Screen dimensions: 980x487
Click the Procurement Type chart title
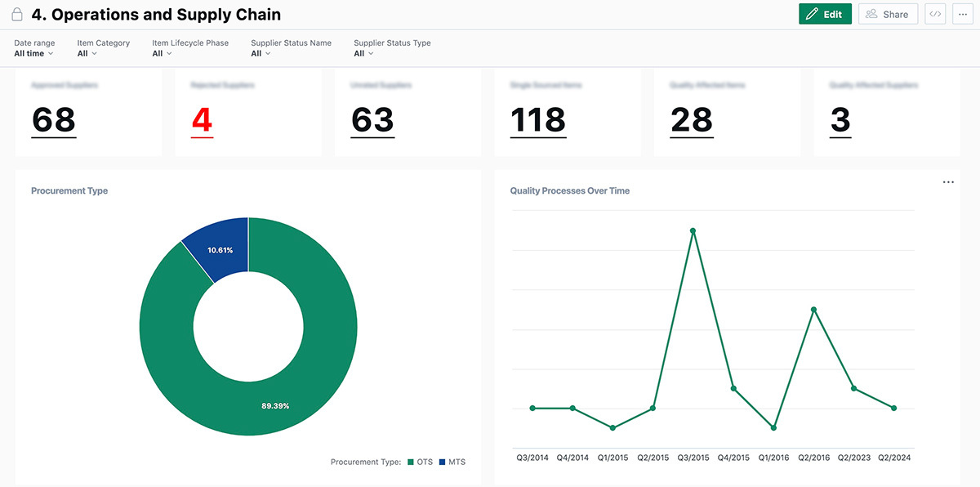pyautogui.click(x=69, y=190)
